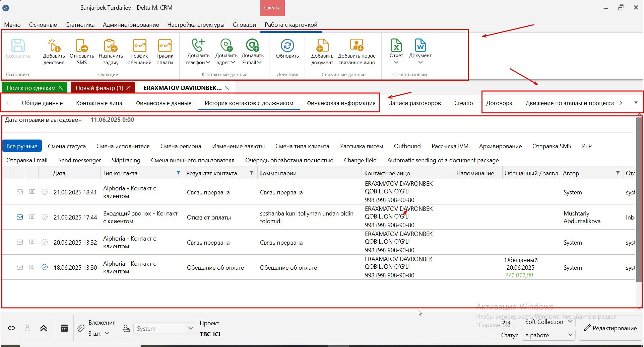Screen dimensions: 644x347
Task: Click the app logo icon in title bar
Action: pos(6,8)
